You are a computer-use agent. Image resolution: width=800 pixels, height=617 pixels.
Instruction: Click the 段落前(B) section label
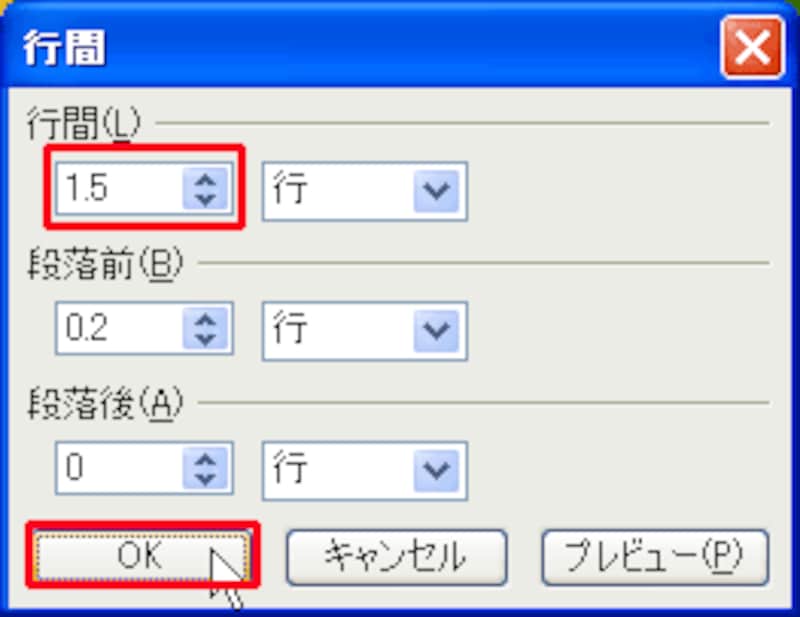[x=105, y=263]
